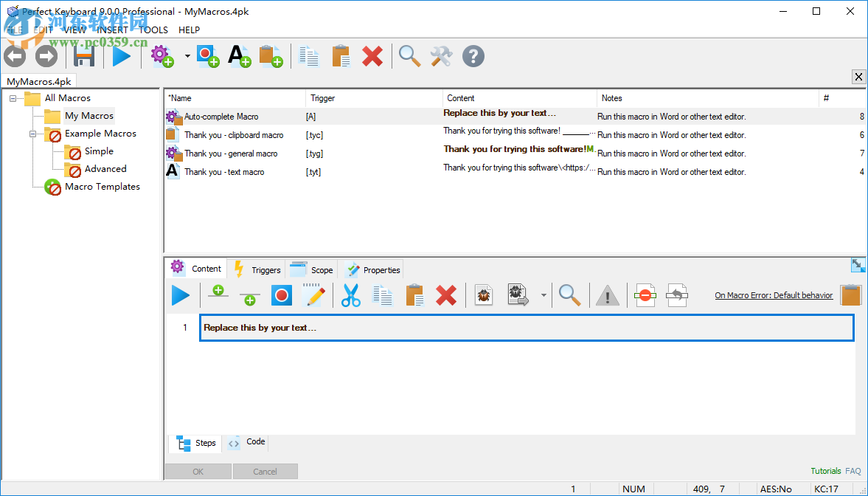Paste step in editor toolbar
Image resolution: width=868 pixels, height=496 pixels.
tap(414, 295)
